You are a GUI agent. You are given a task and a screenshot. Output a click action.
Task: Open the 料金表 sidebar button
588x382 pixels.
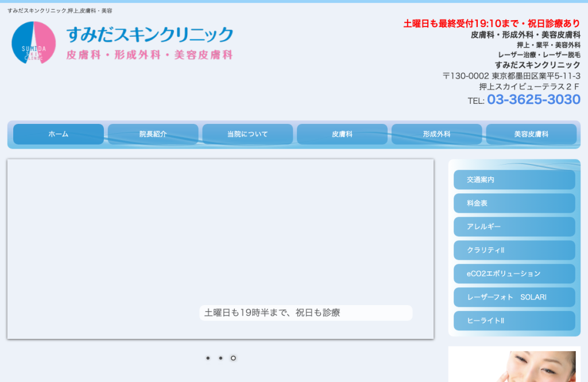coord(514,204)
